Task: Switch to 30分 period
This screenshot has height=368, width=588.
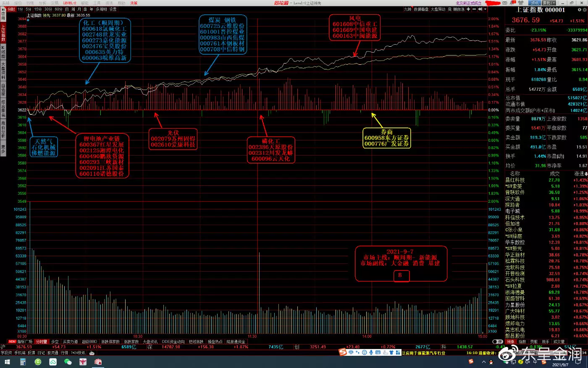Action: (48, 9)
